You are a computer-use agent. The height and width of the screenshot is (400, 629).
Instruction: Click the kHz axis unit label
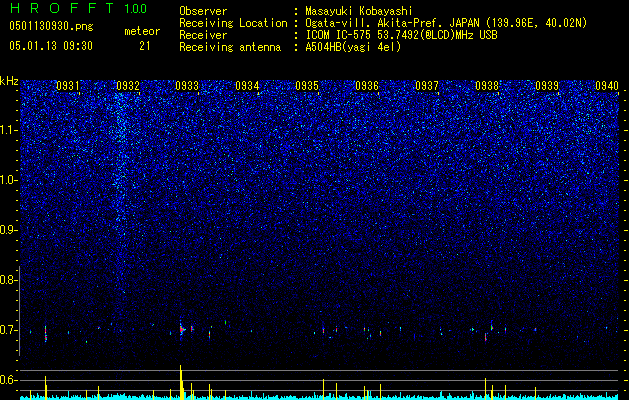click(9, 81)
